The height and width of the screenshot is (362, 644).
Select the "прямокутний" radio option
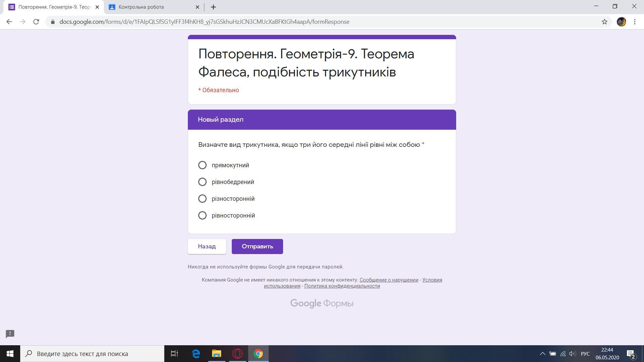202,165
